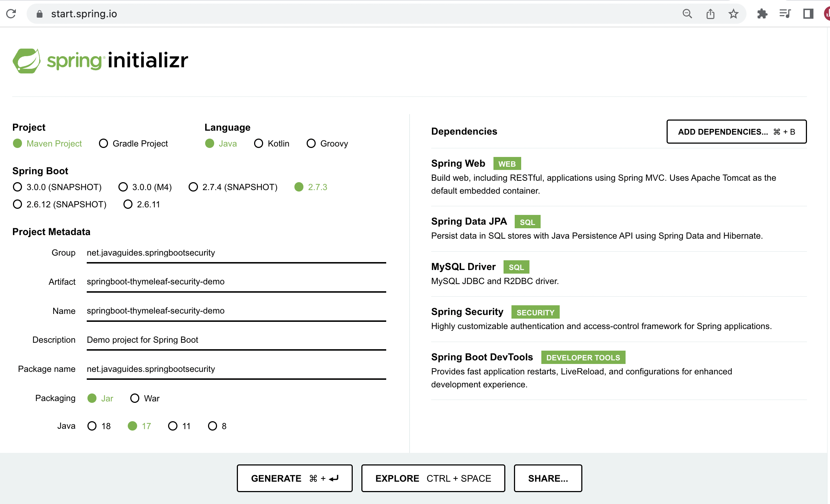Open the share page icon
Image resolution: width=830 pixels, height=504 pixels.
[x=710, y=14]
